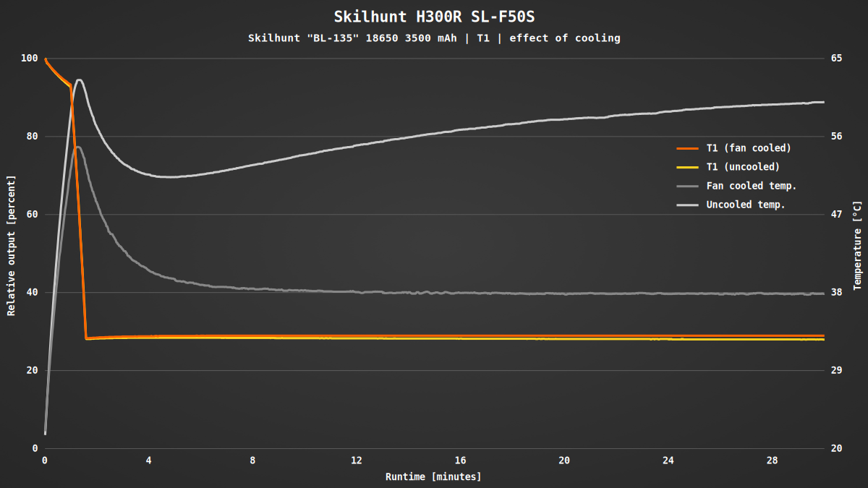Viewport: 868px width, 488px height.
Task: Click the yellow T1 (uncooled) legend line
Action: 687,167
